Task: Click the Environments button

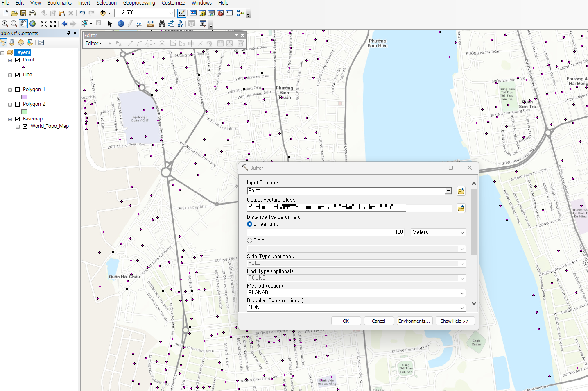Action: (414, 321)
